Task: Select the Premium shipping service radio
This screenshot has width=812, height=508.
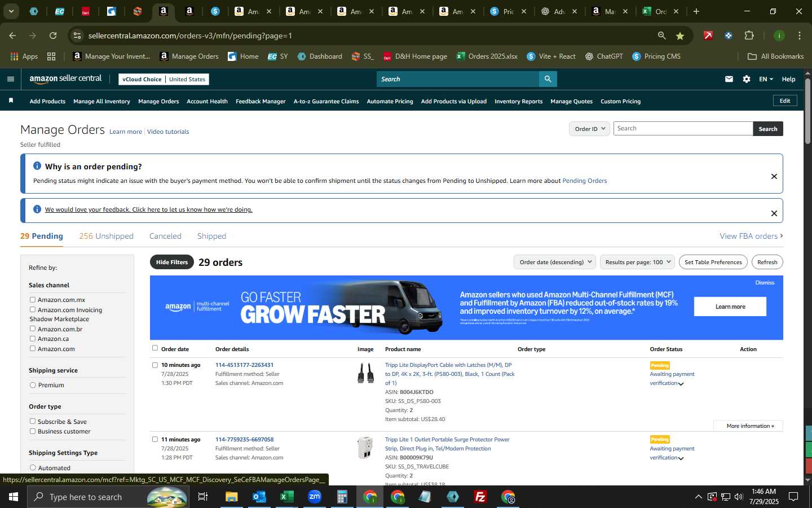Action: pyautogui.click(x=33, y=385)
